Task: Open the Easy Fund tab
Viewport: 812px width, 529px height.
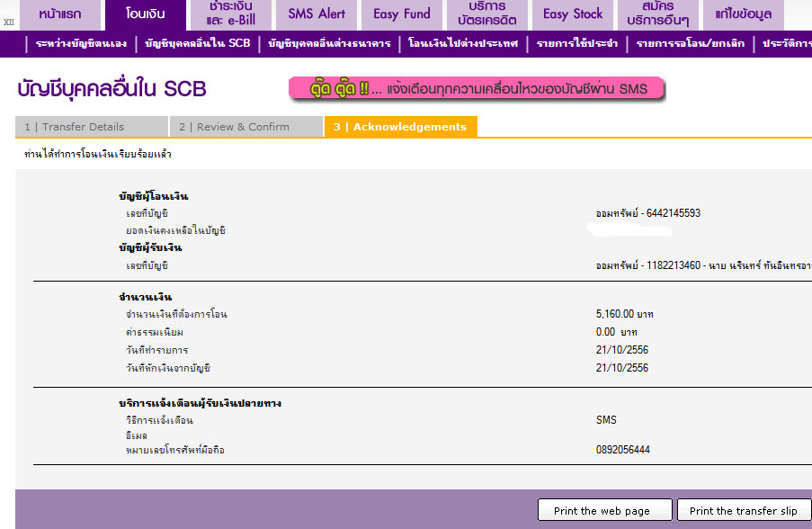Action: coord(402,14)
